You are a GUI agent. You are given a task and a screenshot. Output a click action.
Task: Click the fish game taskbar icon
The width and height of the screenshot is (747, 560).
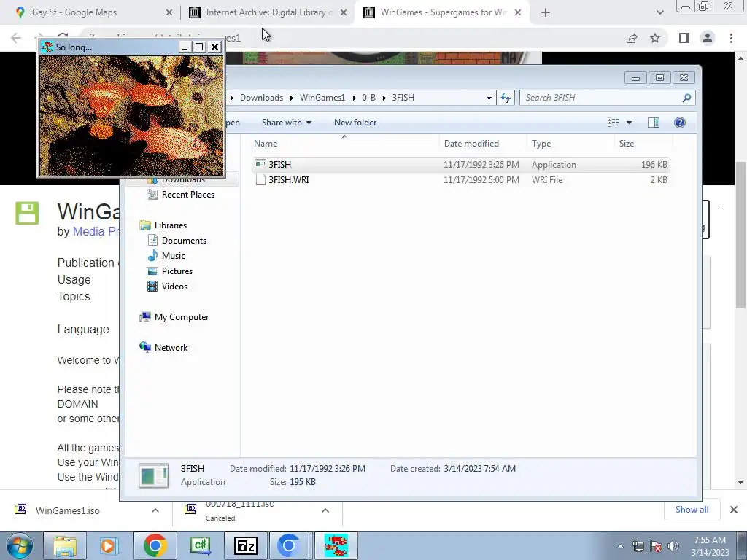pyautogui.click(x=336, y=545)
